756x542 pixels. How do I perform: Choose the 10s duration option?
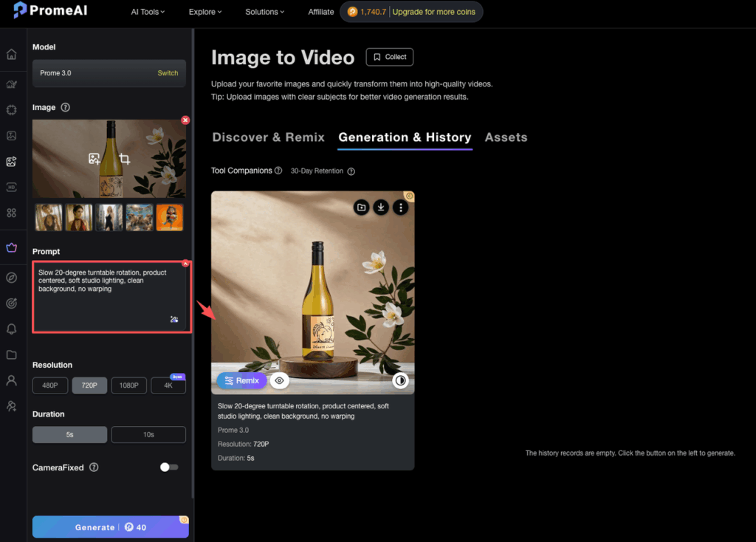[148, 434]
